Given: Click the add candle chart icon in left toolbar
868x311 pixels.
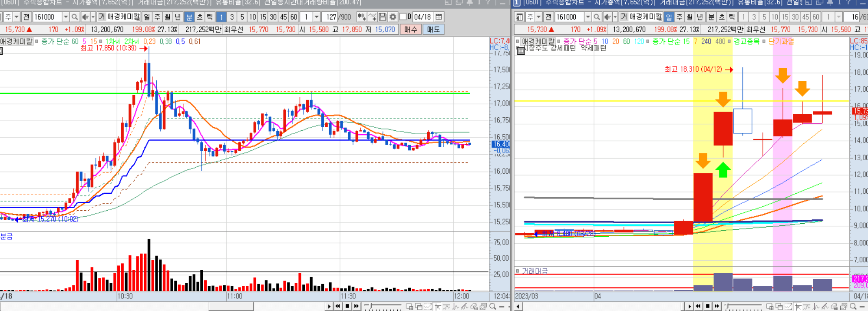Looking at the screenshot, I should (361, 17).
